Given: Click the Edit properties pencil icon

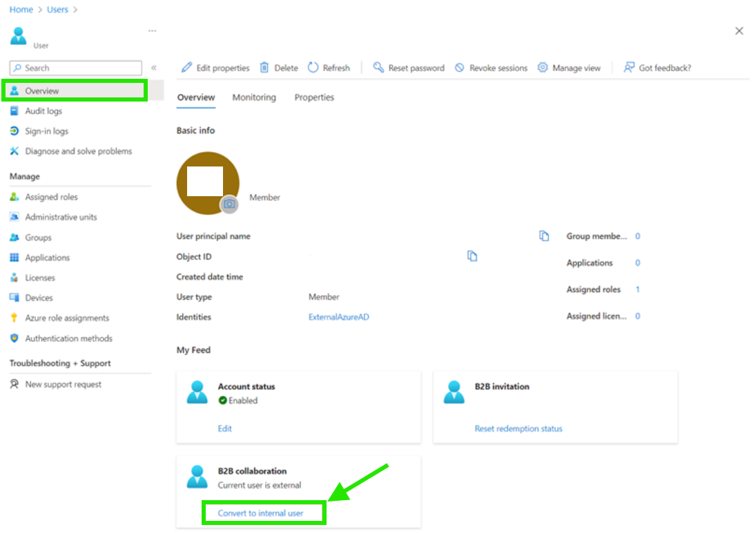Looking at the screenshot, I should (186, 68).
